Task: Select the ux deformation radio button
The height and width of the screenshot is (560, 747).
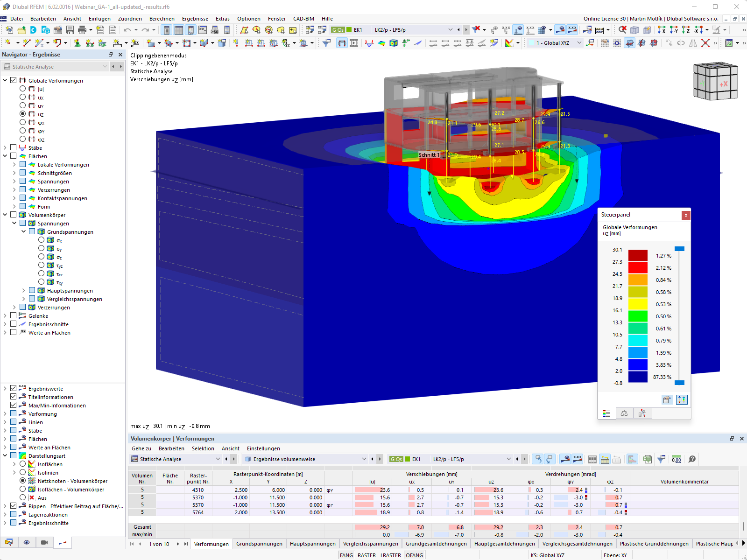Action: point(22,97)
